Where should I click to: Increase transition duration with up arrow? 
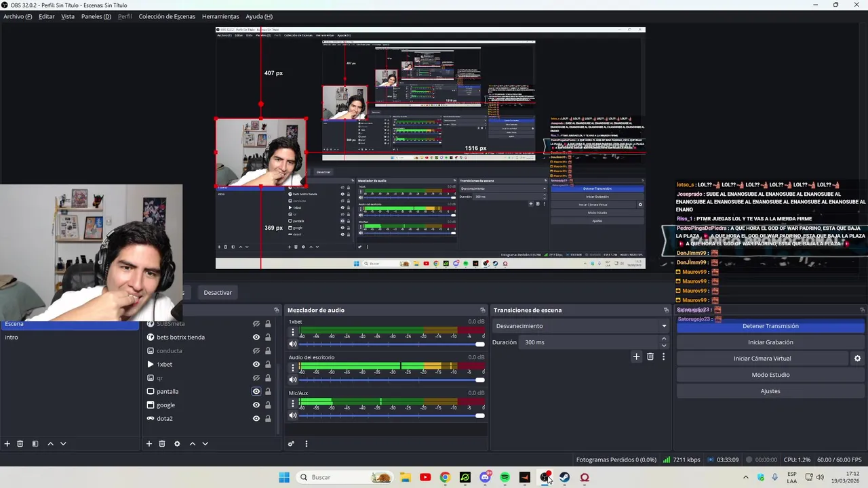coord(663,339)
